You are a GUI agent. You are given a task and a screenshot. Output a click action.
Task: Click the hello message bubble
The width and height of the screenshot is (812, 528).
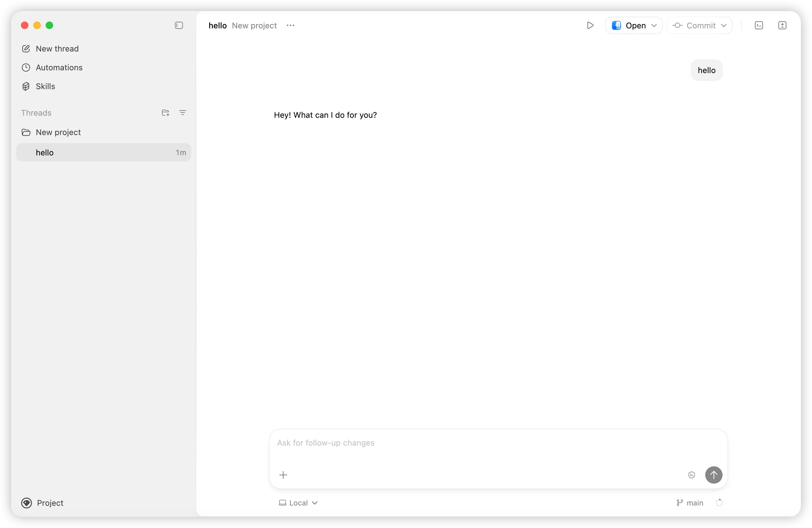coord(706,70)
